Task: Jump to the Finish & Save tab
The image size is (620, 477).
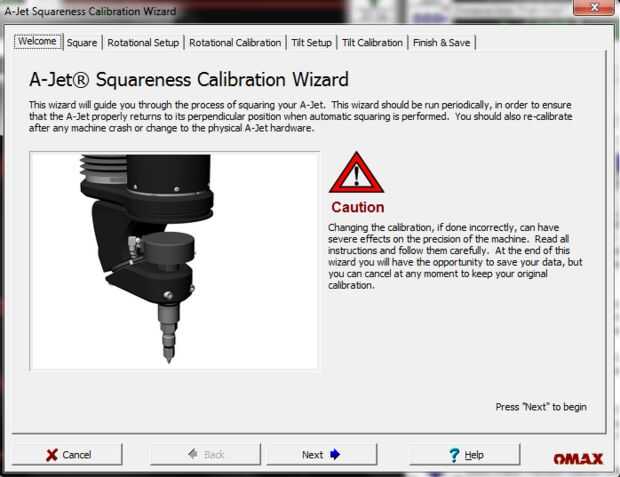Action: pyautogui.click(x=441, y=43)
